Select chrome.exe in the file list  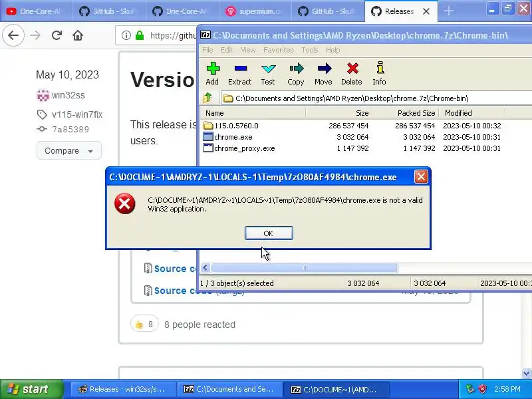(233, 137)
